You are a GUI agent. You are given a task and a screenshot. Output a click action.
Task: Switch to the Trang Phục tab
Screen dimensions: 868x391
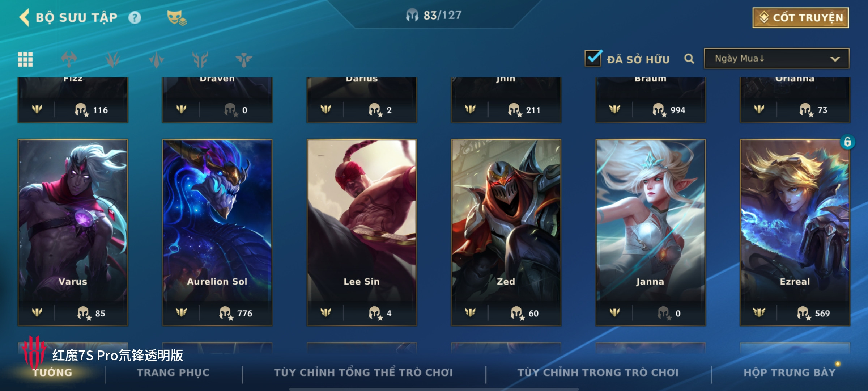point(173,373)
